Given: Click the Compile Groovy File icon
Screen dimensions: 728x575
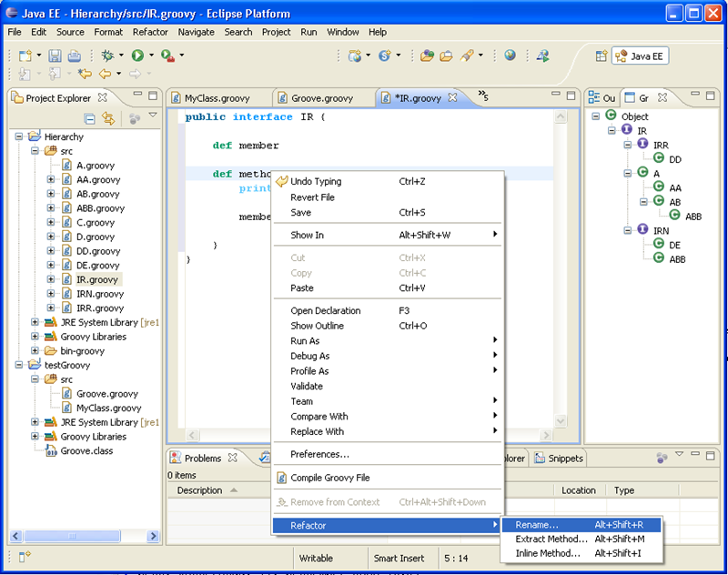Looking at the screenshot, I should pyautogui.click(x=282, y=478).
